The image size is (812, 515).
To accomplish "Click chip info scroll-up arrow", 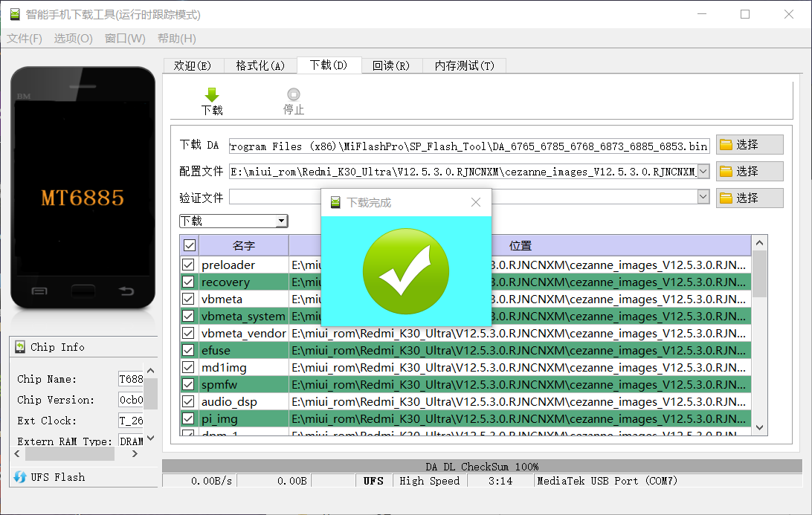I will click(x=151, y=371).
